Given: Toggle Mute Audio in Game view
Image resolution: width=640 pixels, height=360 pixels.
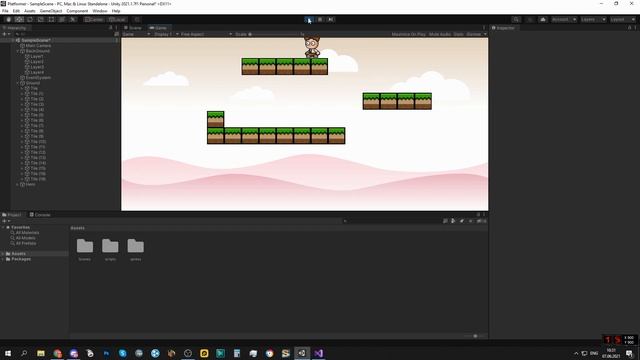Looking at the screenshot, I should (x=440, y=34).
